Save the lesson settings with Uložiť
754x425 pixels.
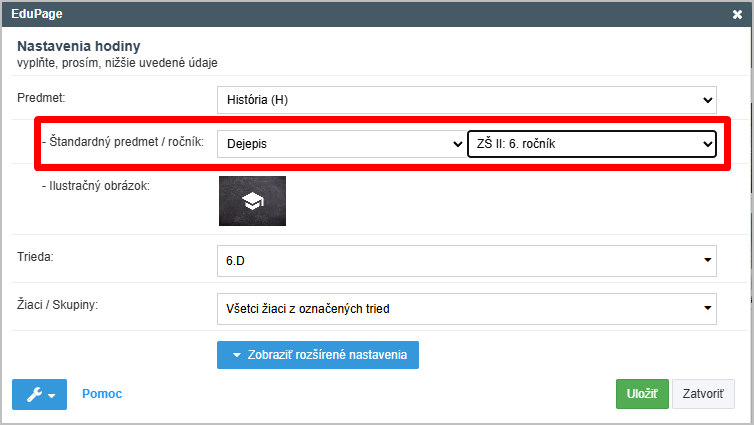click(x=641, y=394)
